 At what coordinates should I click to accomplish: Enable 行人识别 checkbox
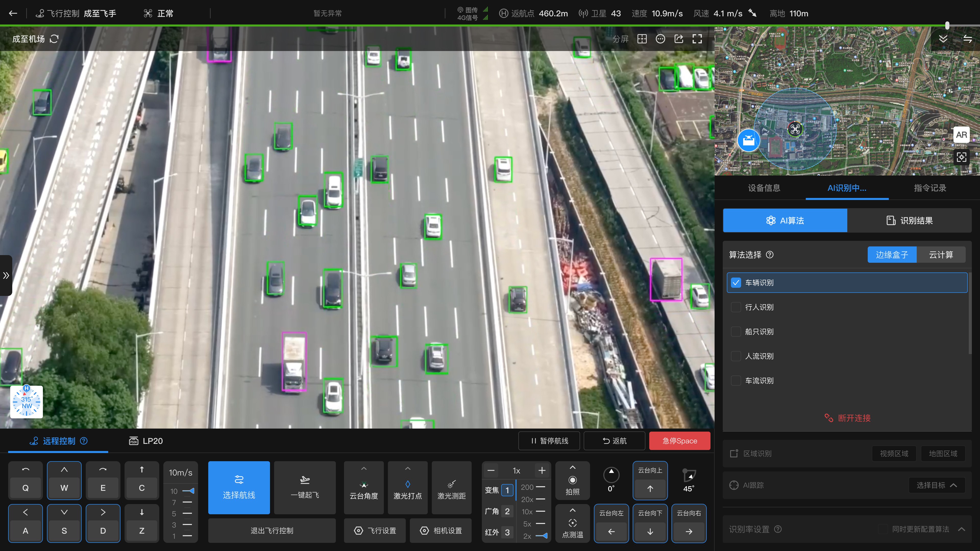pyautogui.click(x=736, y=307)
